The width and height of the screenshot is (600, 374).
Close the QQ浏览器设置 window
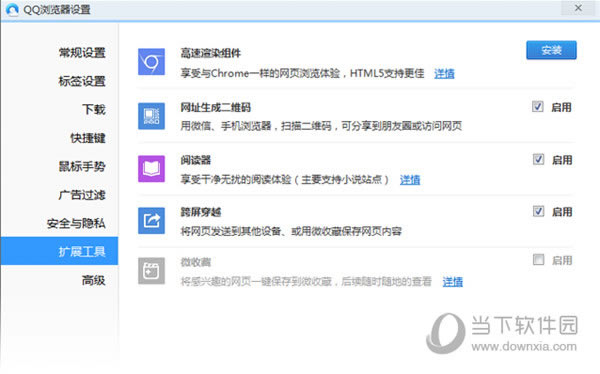578,8
